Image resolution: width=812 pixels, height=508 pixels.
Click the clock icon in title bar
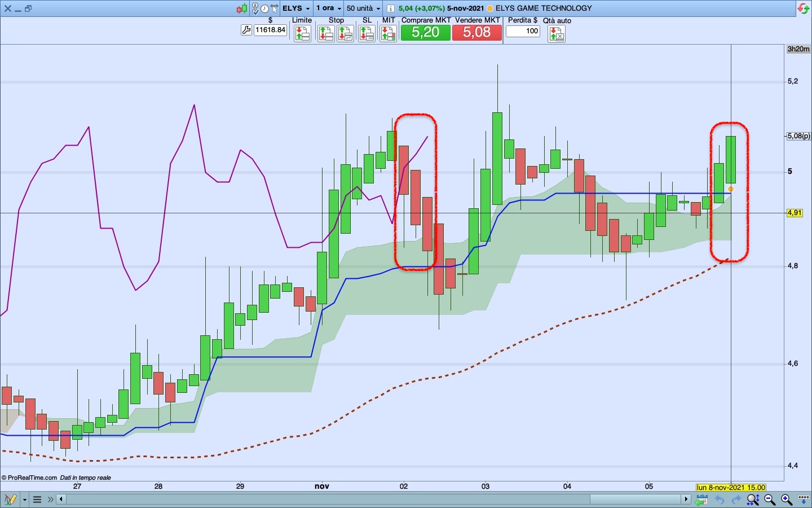(264, 8)
